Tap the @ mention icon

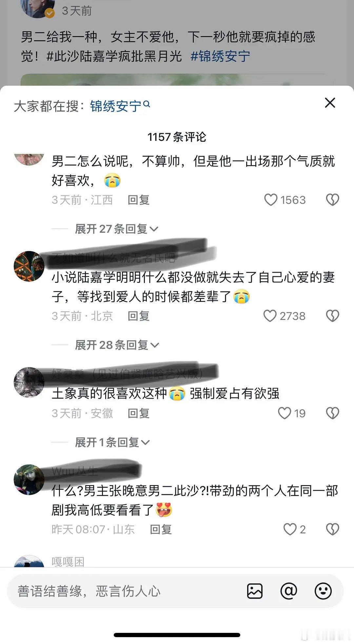(x=289, y=591)
